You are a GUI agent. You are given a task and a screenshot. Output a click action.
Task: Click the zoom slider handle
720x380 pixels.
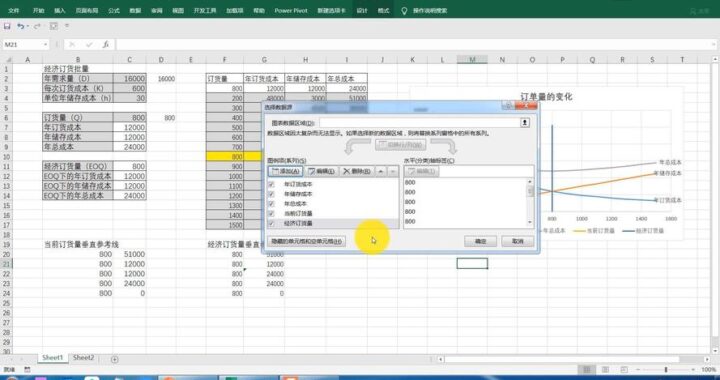(x=666, y=369)
